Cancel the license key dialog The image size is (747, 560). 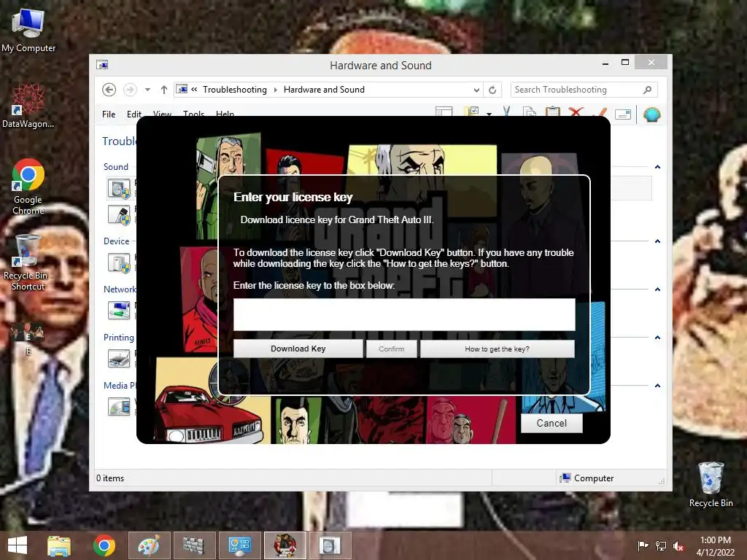551,423
